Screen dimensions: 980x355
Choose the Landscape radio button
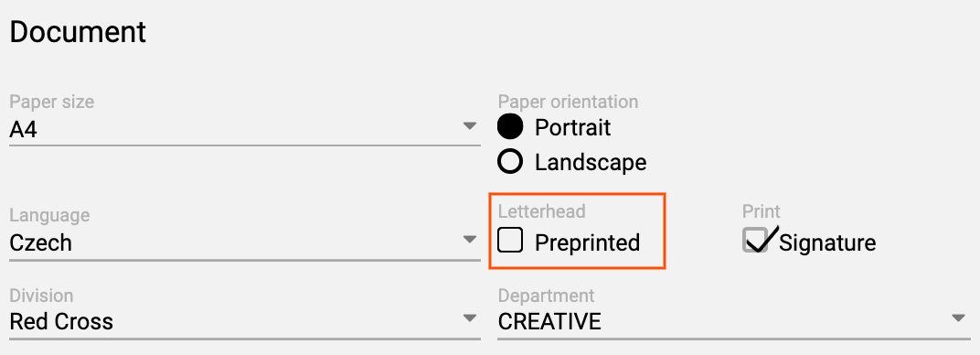(x=510, y=162)
